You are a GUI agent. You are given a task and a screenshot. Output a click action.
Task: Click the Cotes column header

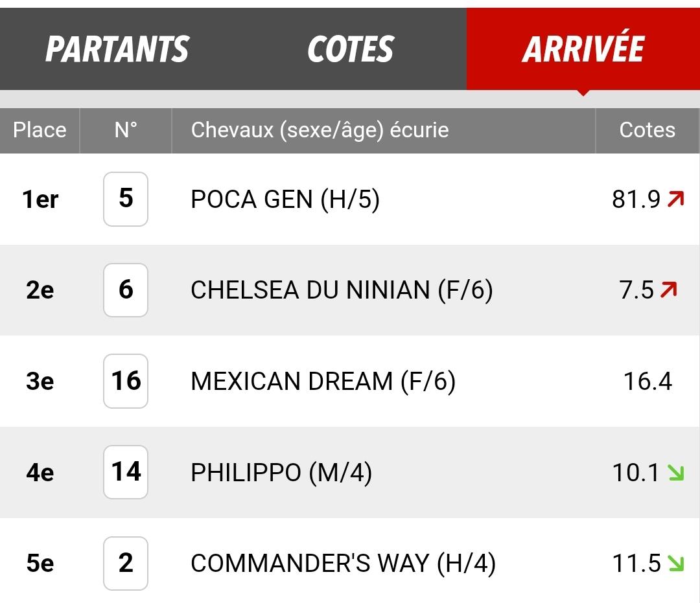point(647,130)
